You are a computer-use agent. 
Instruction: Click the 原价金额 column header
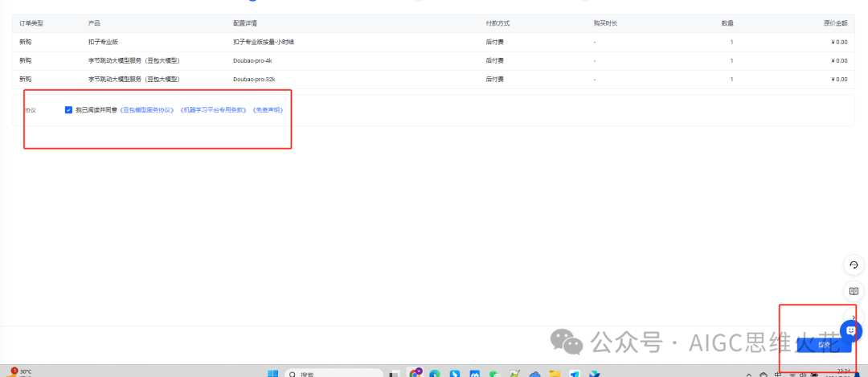(x=835, y=23)
